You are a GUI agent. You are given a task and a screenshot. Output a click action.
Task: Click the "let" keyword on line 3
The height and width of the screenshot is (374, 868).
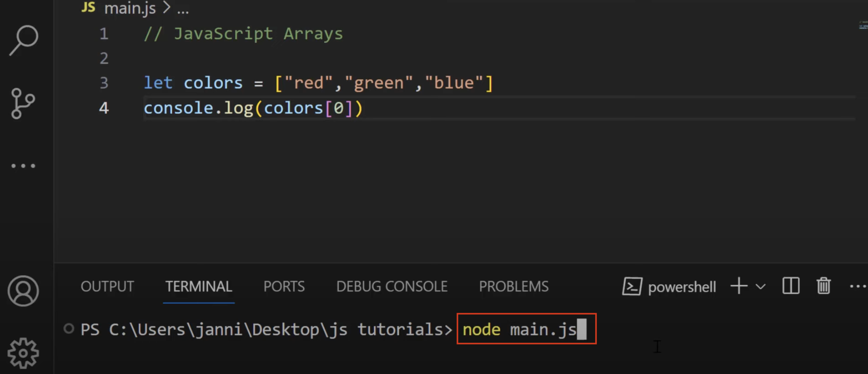coord(158,83)
